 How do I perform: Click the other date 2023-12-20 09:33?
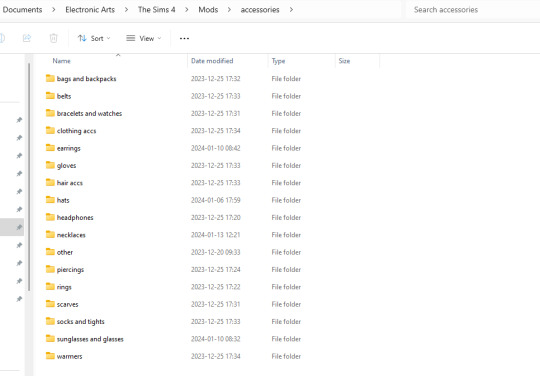[x=216, y=252]
